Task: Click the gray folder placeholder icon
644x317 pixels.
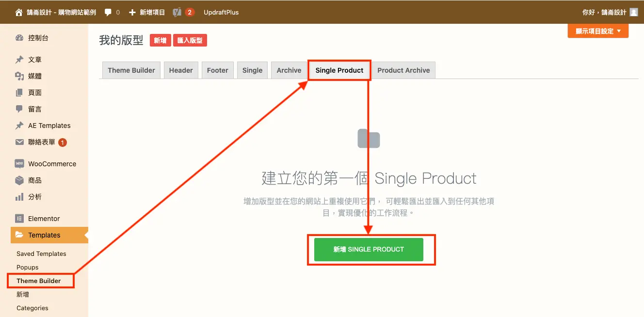Action: point(369,139)
